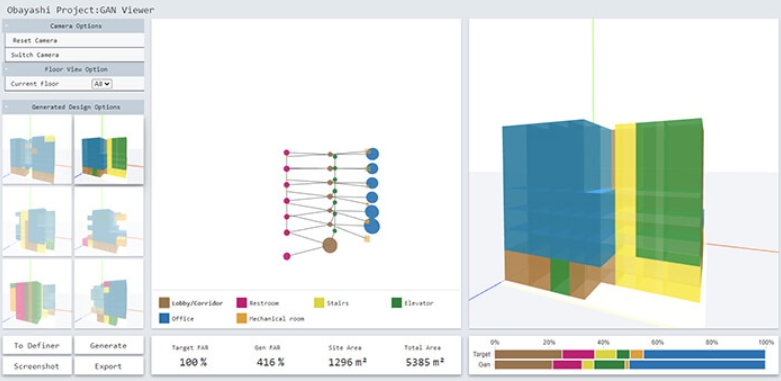Click the Switch Camera button
The image size is (781, 381).
pyautogui.click(x=75, y=55)
